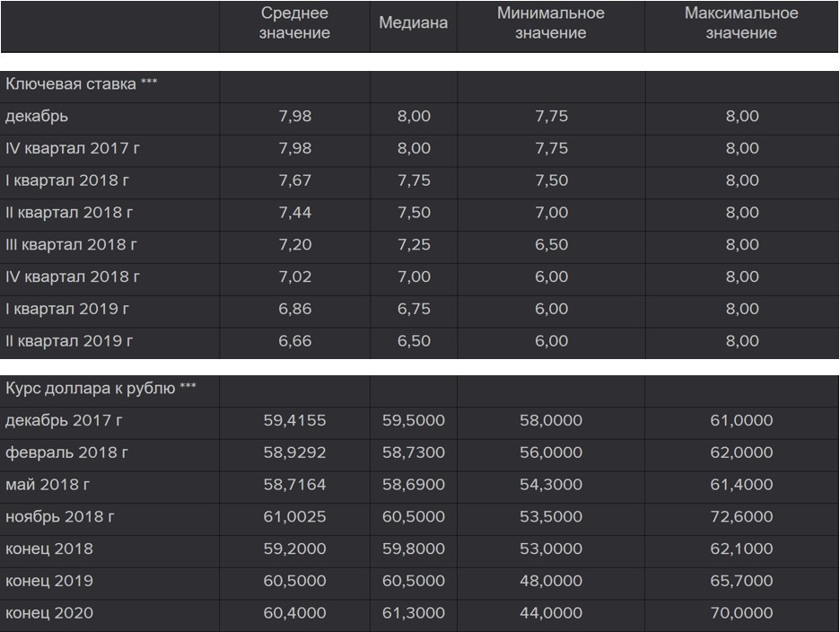The width and height of the screenshot is (840, 632).
Task: Click the maximum 72,6000 for ноябрь 2018
Action: [x=741, y=517]
